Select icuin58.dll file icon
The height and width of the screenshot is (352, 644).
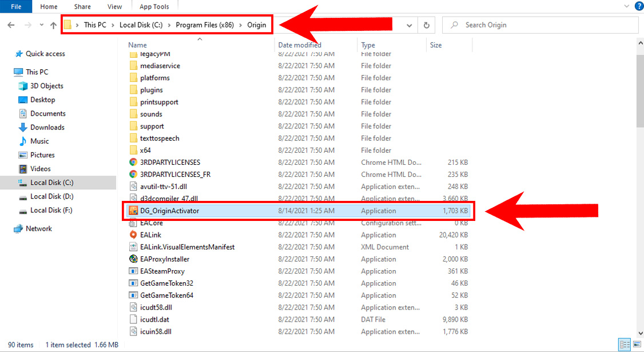coord(133,331)
